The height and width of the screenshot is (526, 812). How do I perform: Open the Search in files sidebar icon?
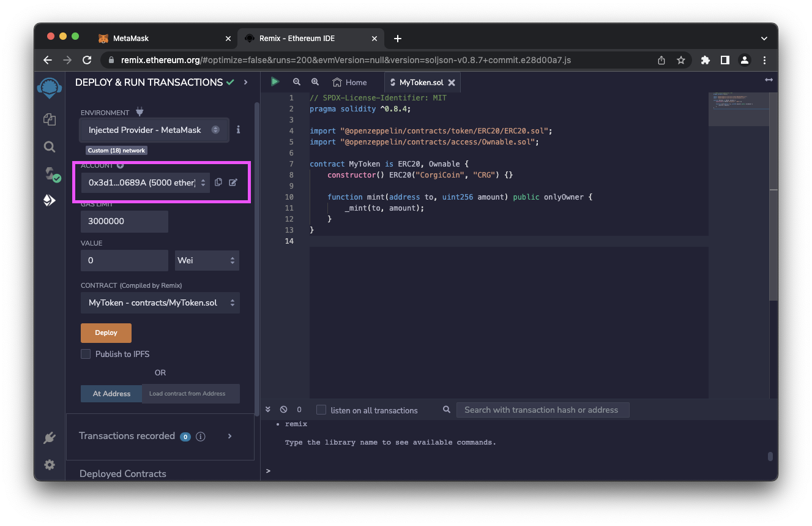50,146
